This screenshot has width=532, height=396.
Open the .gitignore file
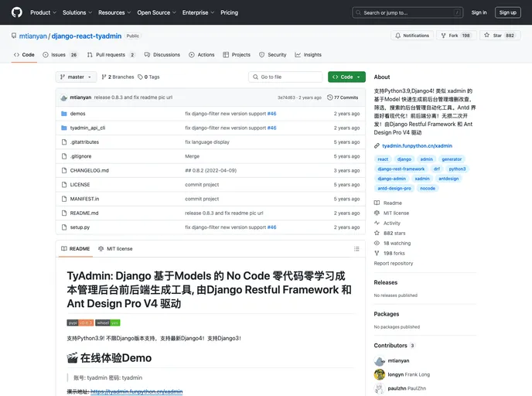[x=80, y=156]
